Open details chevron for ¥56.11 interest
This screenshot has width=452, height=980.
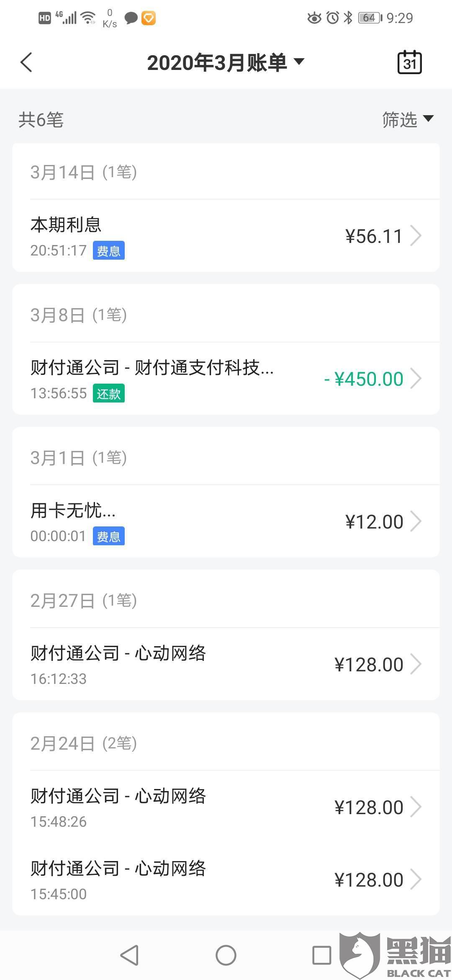coord(416,236)
